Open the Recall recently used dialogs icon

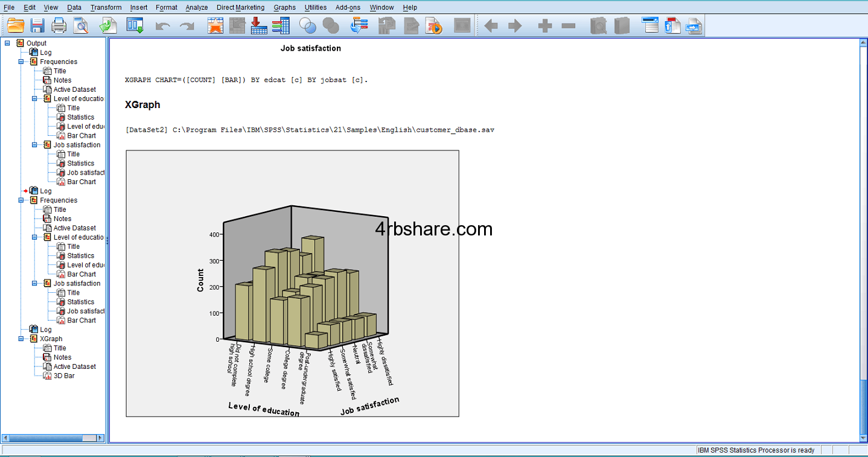(135, 25)
